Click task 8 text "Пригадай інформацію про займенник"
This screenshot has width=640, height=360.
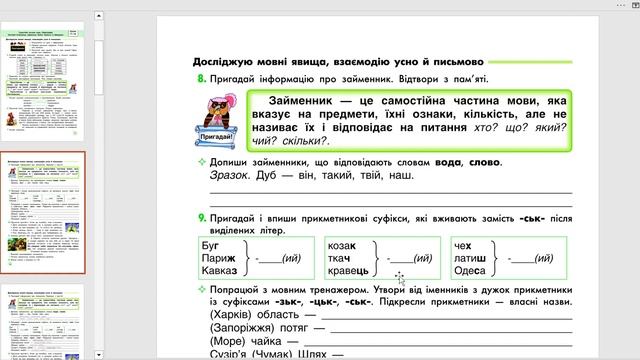[300, 79]
